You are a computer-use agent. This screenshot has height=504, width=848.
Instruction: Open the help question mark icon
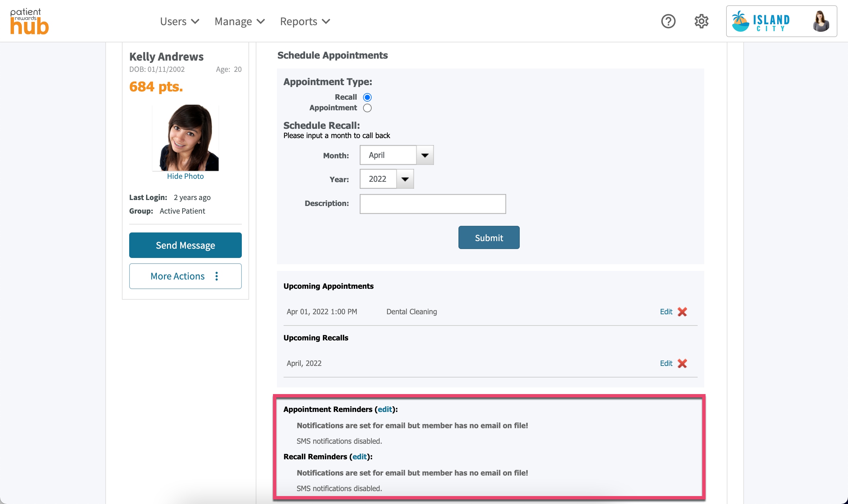point(668,22)
